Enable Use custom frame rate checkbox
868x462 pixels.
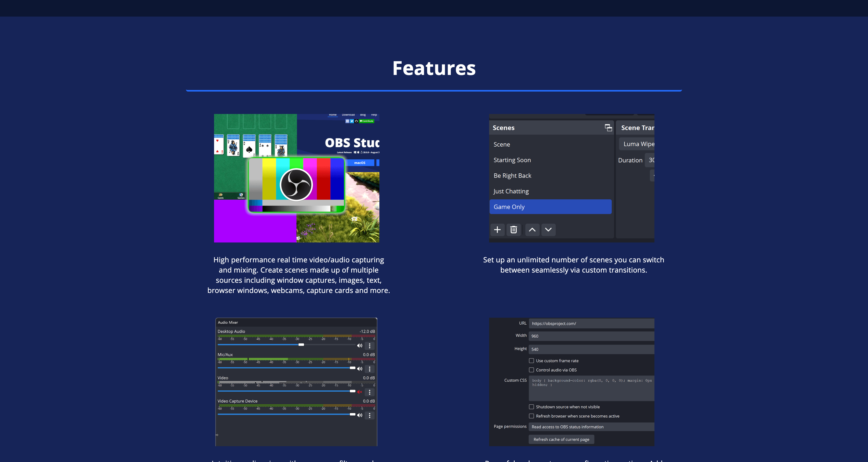tap(531, 361)
